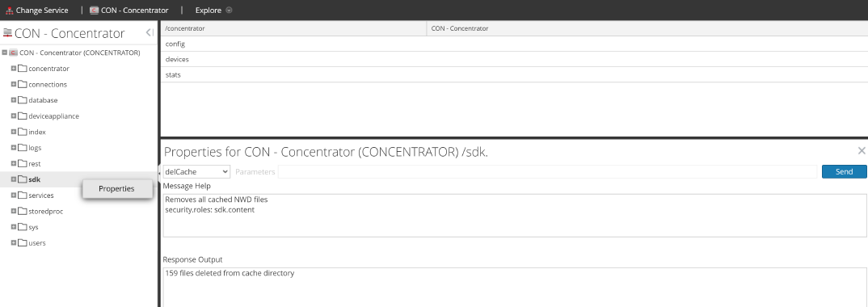Click the sdk folder icon
The width and height of the screenshot is (868, 307).
point(22,179)
